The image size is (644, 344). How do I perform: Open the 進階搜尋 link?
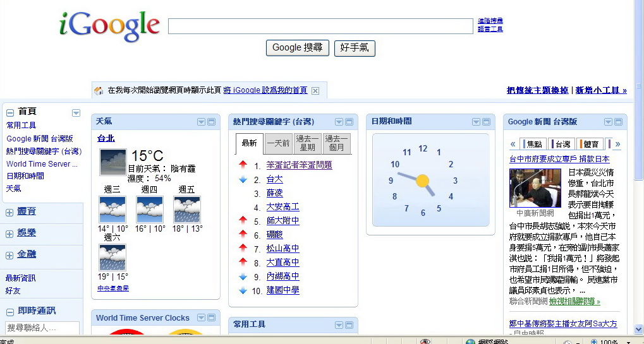click(490, 21)
